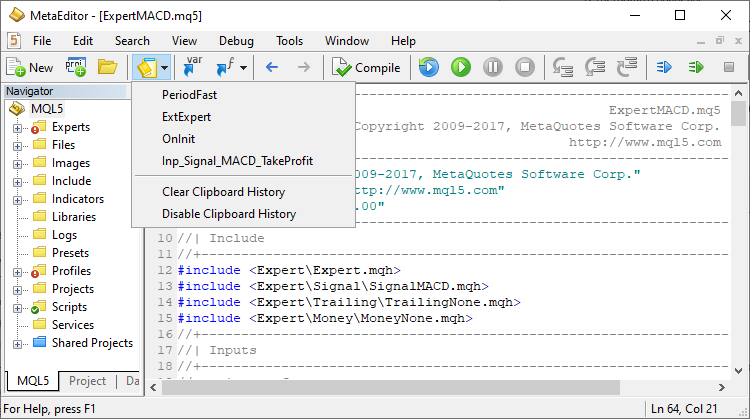Click the go to variable definition icon

[193, 67]
